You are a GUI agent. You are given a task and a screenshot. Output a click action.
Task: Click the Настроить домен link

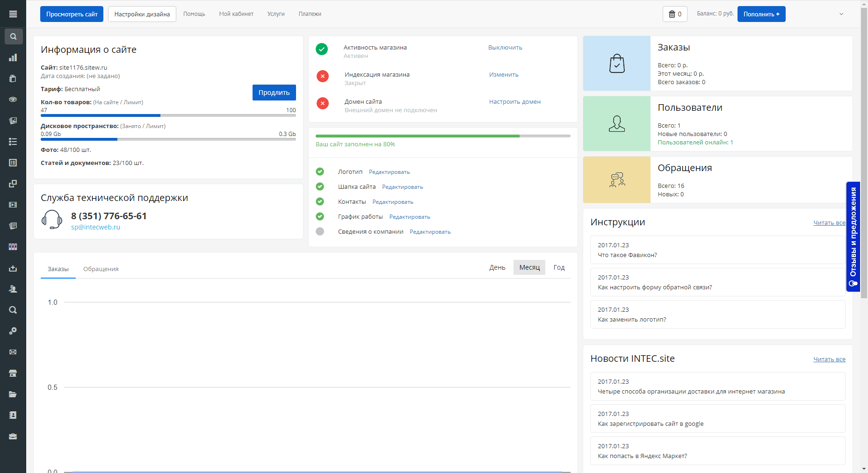[x=514, y=102]
